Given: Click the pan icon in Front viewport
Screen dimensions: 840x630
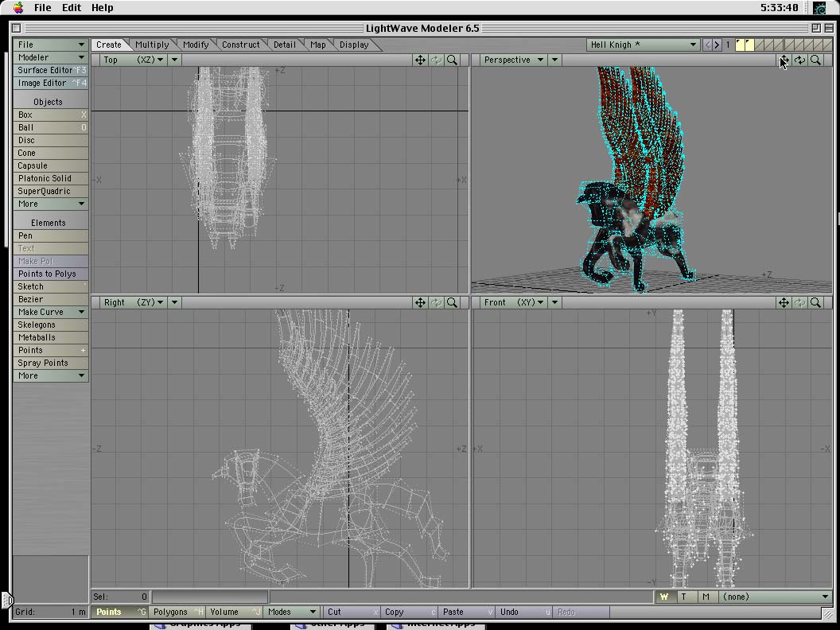Looking at the screenshot, I should tap(784, 302).
